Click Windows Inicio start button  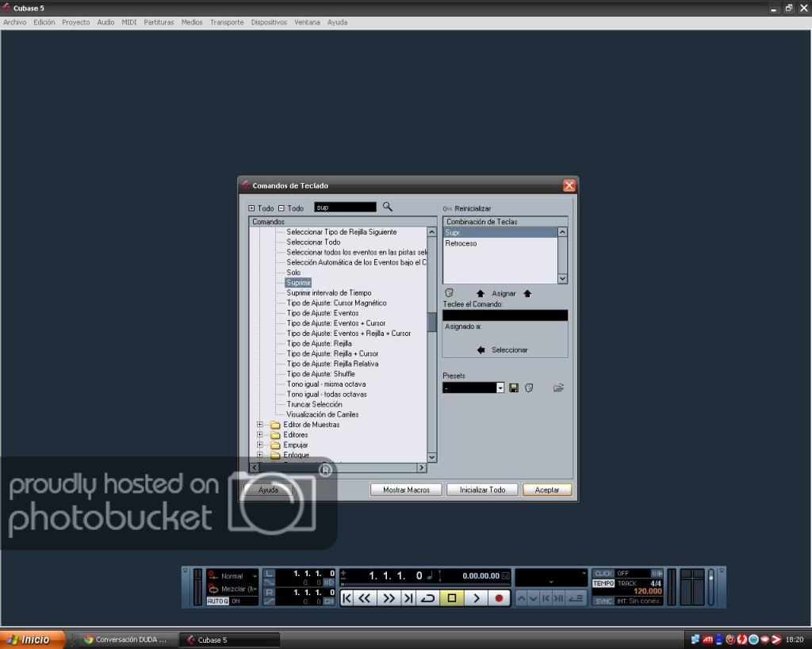[32, 639]
